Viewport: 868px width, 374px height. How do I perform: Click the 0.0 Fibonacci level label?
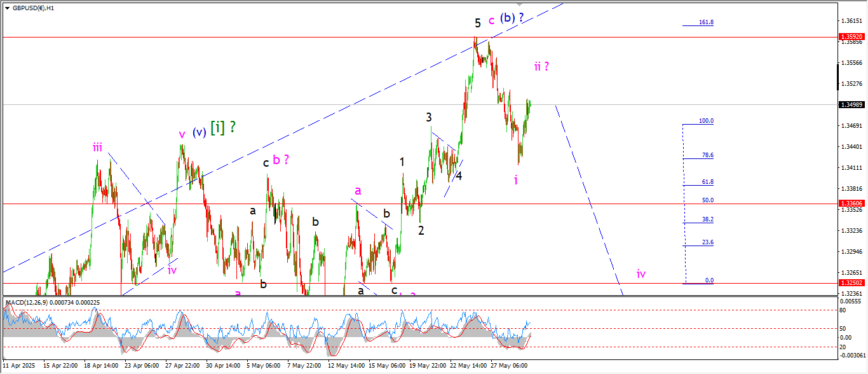(x=709, y=280)
